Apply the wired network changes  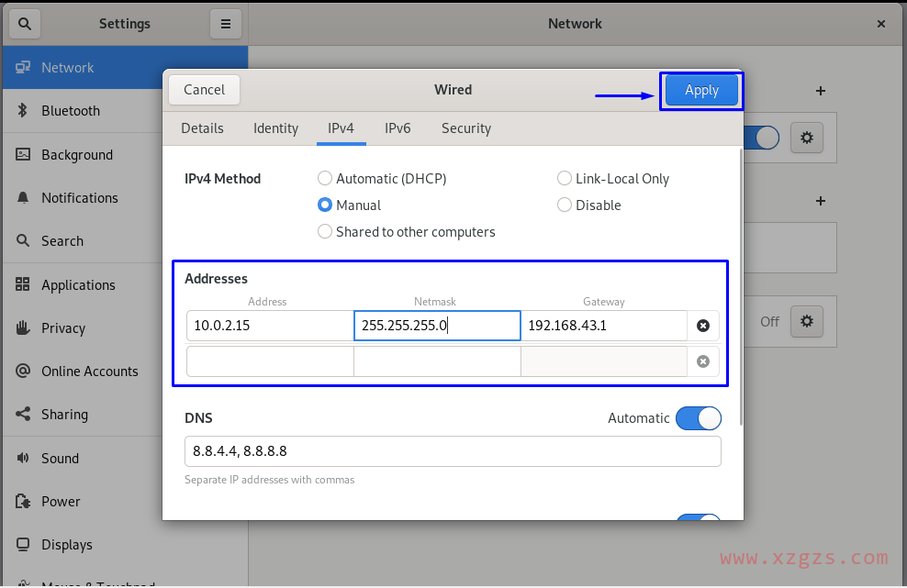coord(700,90)
